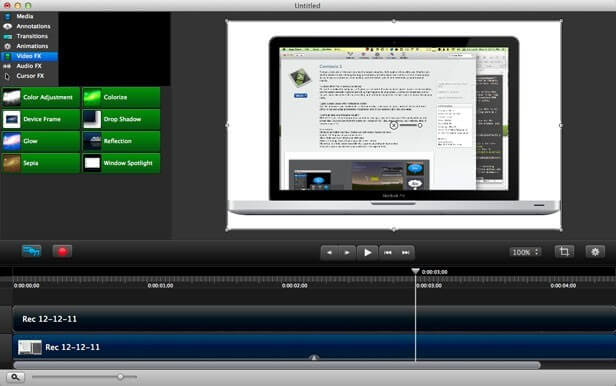Image resolution: width=616 pixels, height=386 pixels.
Task: Choose the Device Frame effect
Action: [x=40, y=119]
